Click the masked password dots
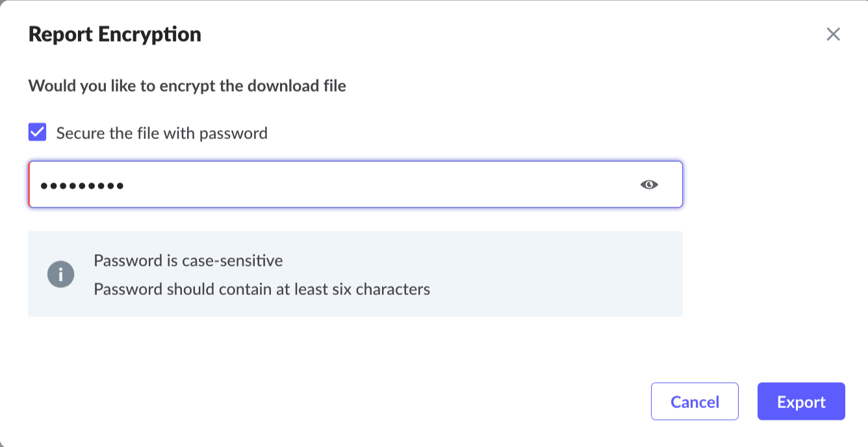Screen dimensions: 868x447 point(82,186)
